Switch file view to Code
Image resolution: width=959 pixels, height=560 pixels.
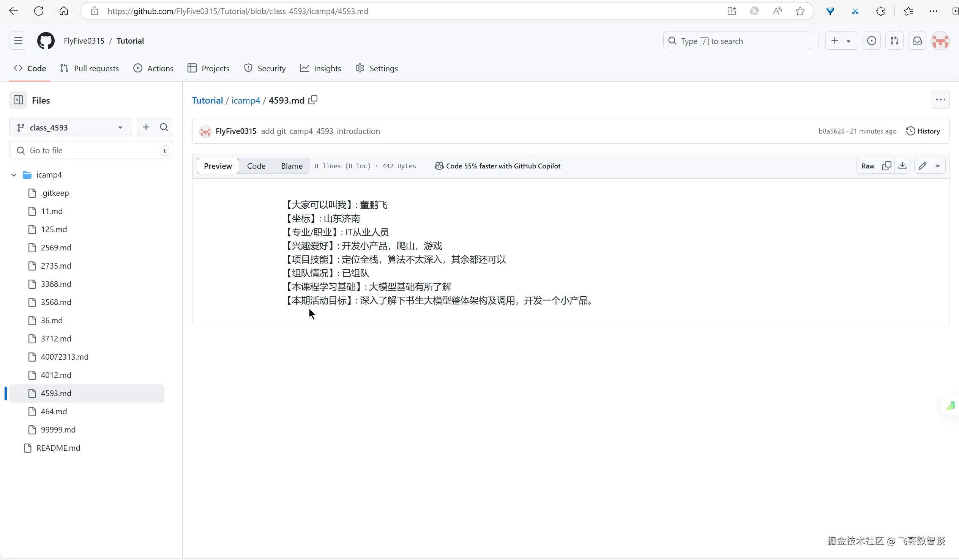point(256,166)
